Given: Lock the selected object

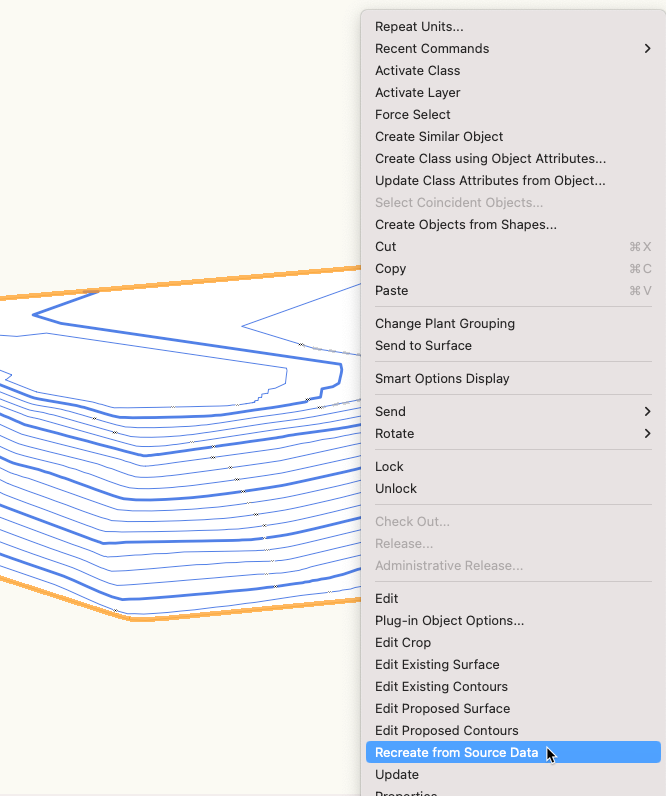Looking at the screenshot, I should [389, 467].
